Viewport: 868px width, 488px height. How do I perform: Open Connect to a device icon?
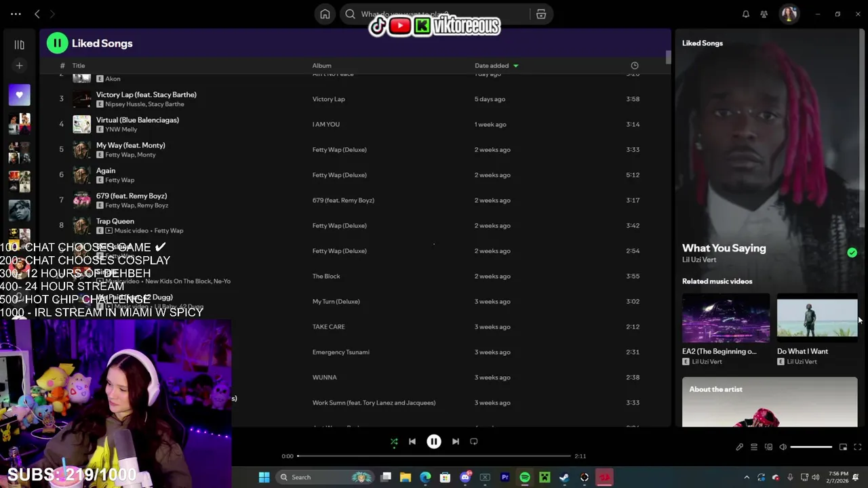click(x=768, y=447)
